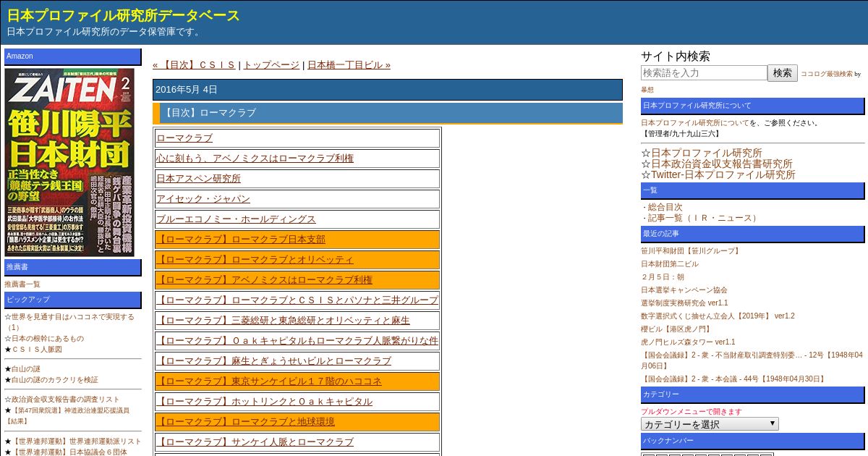The width and height of the screenshot is (868, 456).
Task: Open recent post 虎ノ門ヒルズ森タワー ver1.1
Action: (688, 342)
